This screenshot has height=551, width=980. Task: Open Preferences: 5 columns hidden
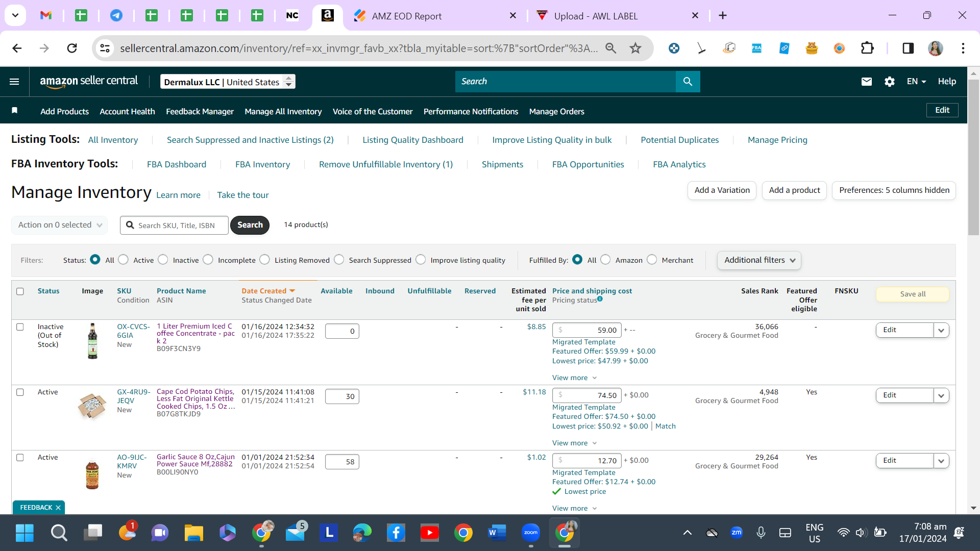pos(894,190)
